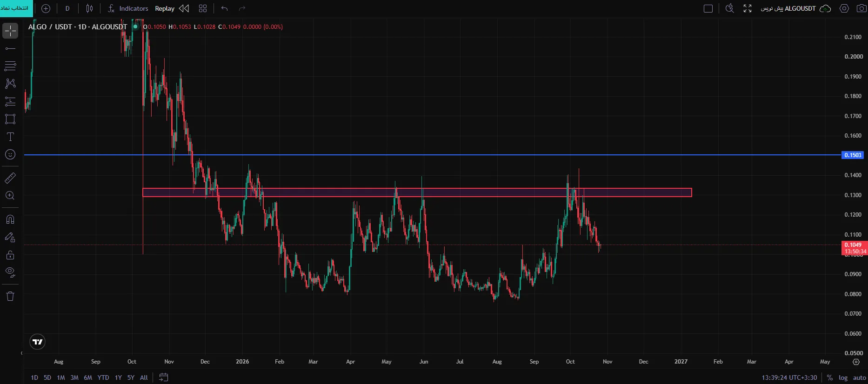Select the ruler measure tool
Screen dimensions: 868x384
[10, 178]
